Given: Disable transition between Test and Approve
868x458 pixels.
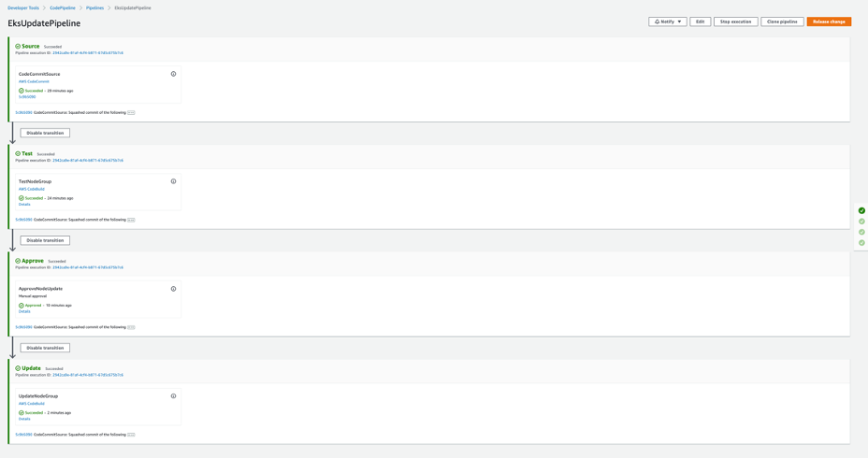Looking at the screenshot, I should [46, 240].
